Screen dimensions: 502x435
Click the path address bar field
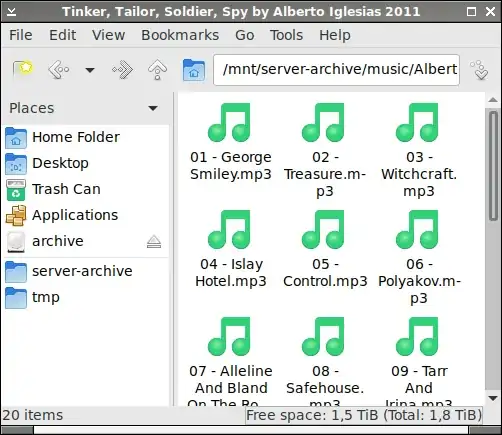(336, 70)
